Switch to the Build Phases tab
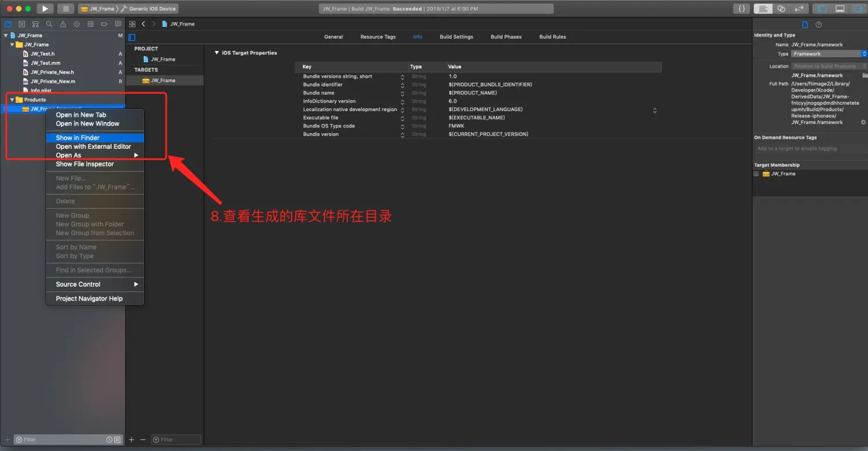Screen dimensions: 868x451 click(x=506, y=37)
